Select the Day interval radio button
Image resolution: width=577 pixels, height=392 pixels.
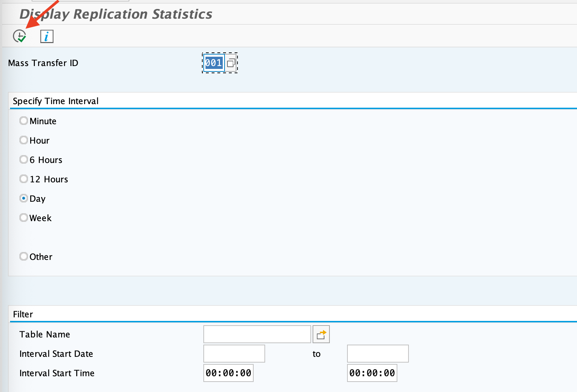24,198
